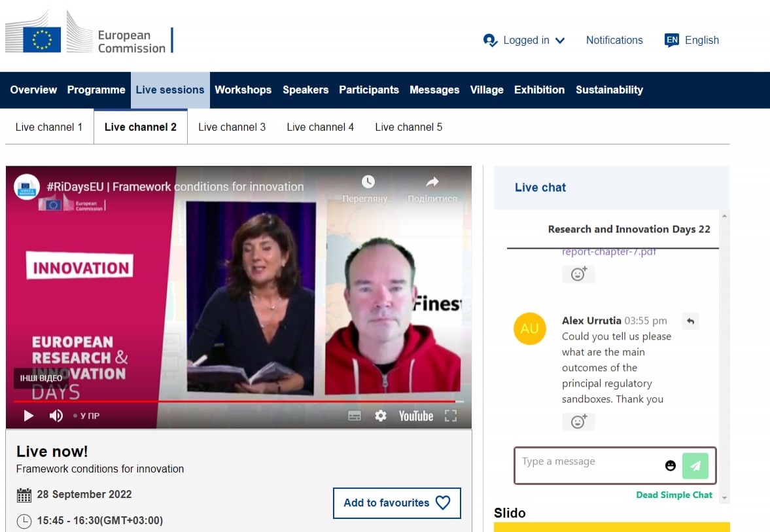770x532 pixels.
Task: Reply to Alex Urrutia's message
Action: [x=690, y=321]
